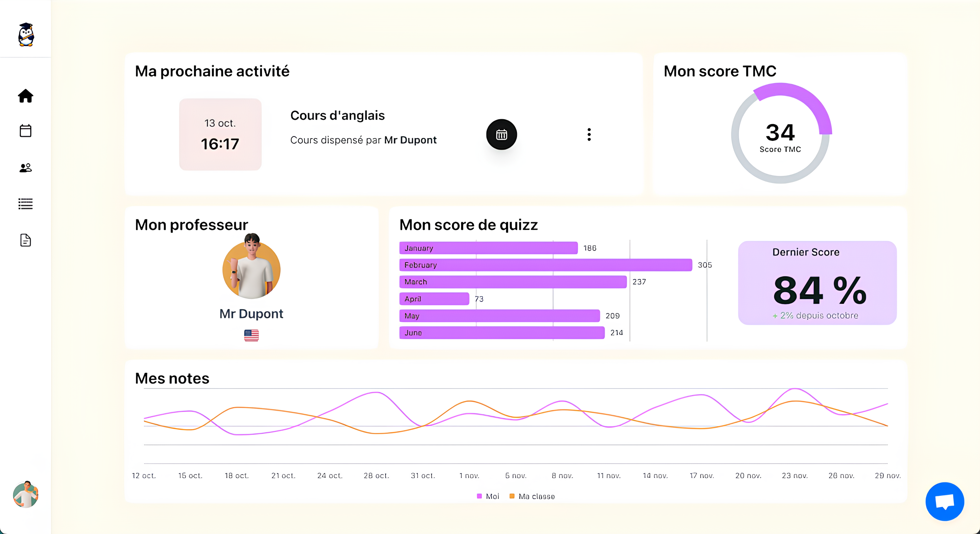Click Mr Dupont's profile photo
980x534 pixels.
tap(251, 270)
